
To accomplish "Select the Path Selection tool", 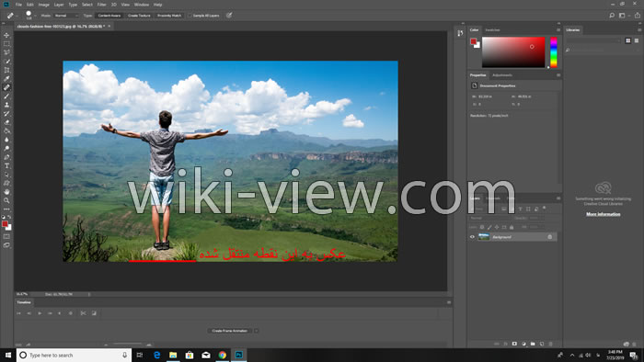I will coord(6,175).
